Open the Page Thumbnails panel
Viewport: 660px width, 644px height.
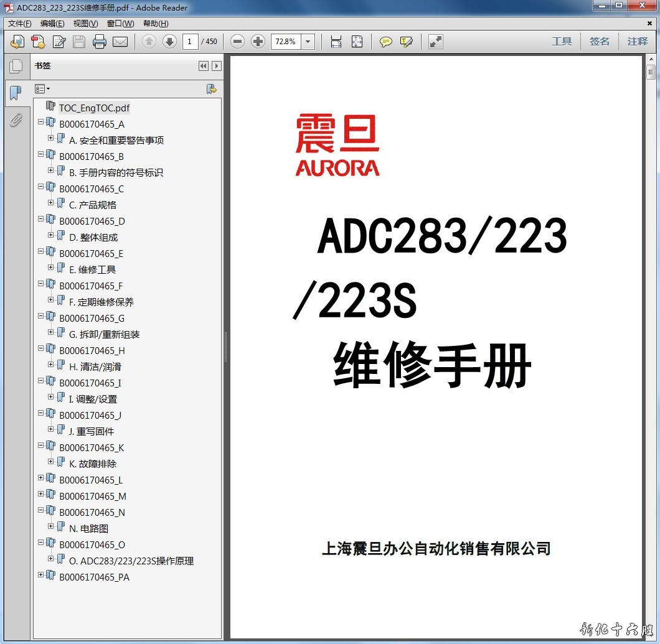pos(16,66)
